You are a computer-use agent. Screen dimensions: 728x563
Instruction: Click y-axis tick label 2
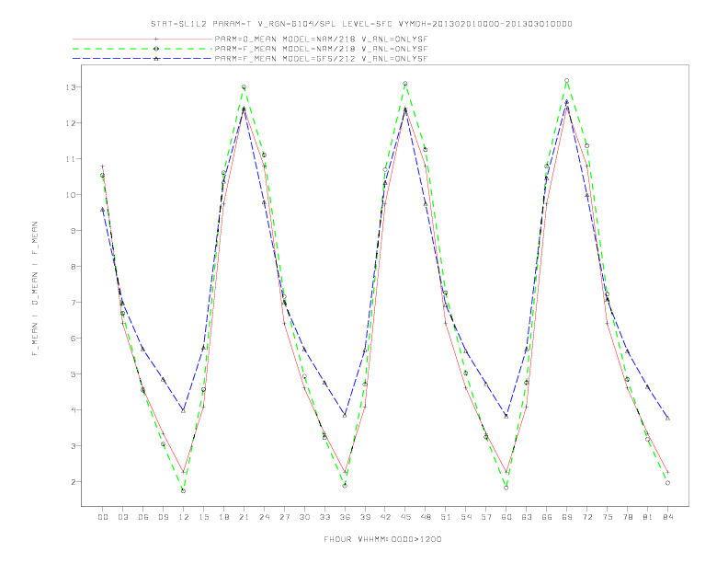pos(74,482)
